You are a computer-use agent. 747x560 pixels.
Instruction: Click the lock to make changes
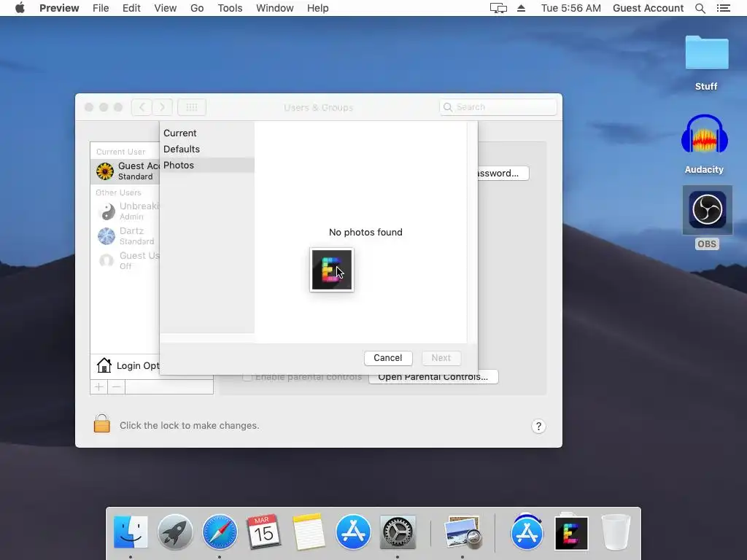pyautogui.click(x=101, y=424)
